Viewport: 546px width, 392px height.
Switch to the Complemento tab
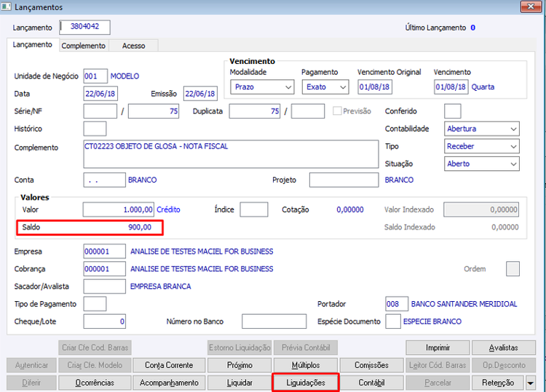(x=83, y=46)
